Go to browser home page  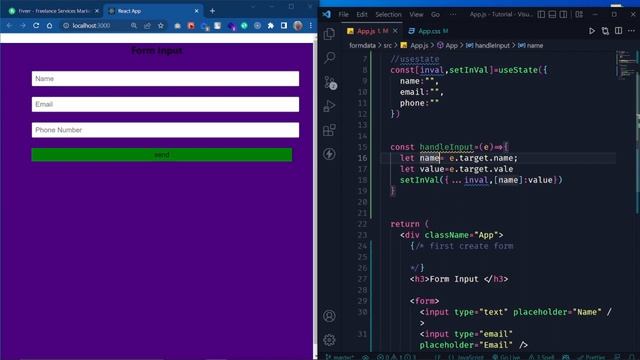click(x=49, y=25)
